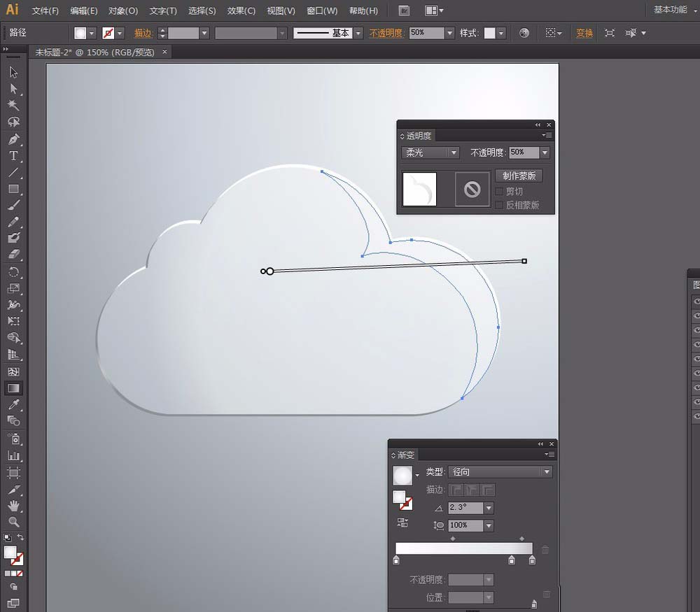Open opacity dropdown in 透明度 panel
Screen dimensions: 700x612
click(545, 152)
